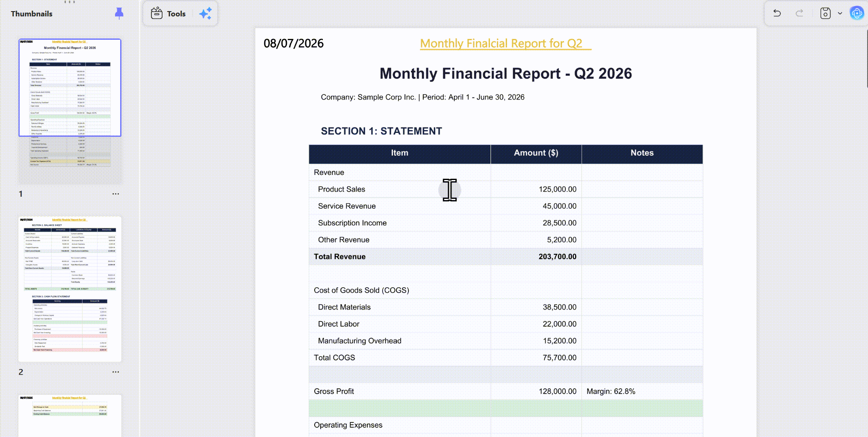Click the Tools label button
The width and height of the screenshot is (868, 437).
coord(176,14)
